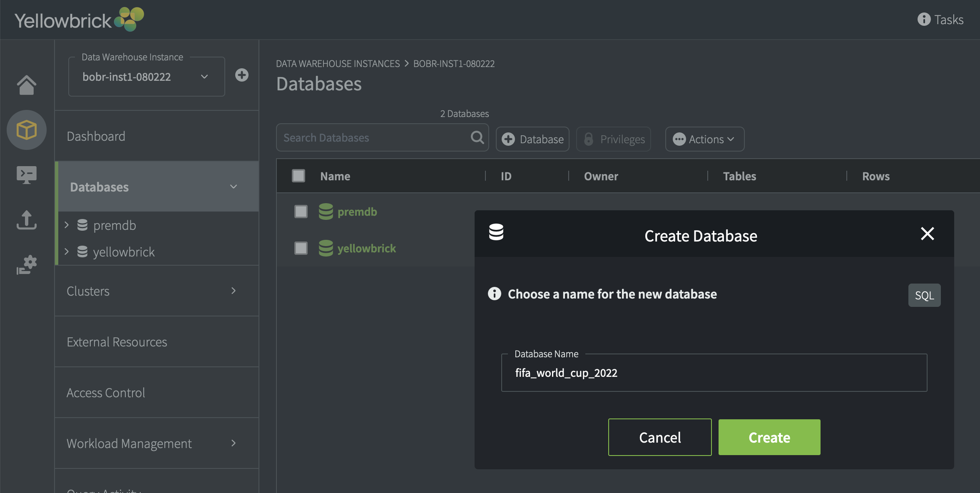980x493 pixels.
Task: Open the Actions dropdown menu
Action: 704,139
